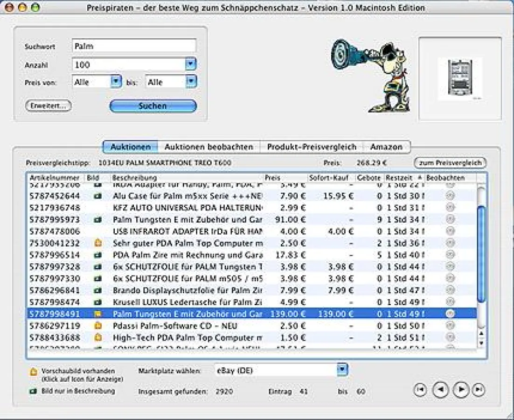Open the Auktionen beobachten tab
The height and width of the screenshot is (420, 514).
(208, 147)
